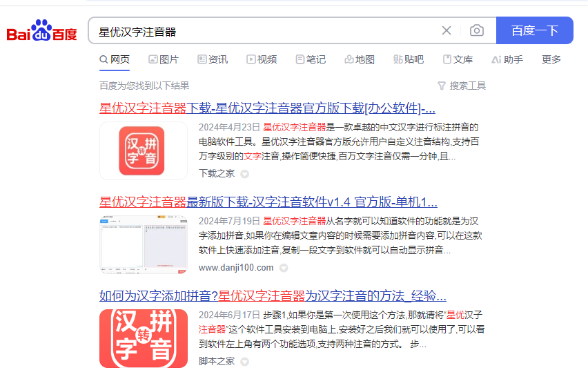Switch to the 图片 tab
Screen dimensions: 588x370
(164, 59)
